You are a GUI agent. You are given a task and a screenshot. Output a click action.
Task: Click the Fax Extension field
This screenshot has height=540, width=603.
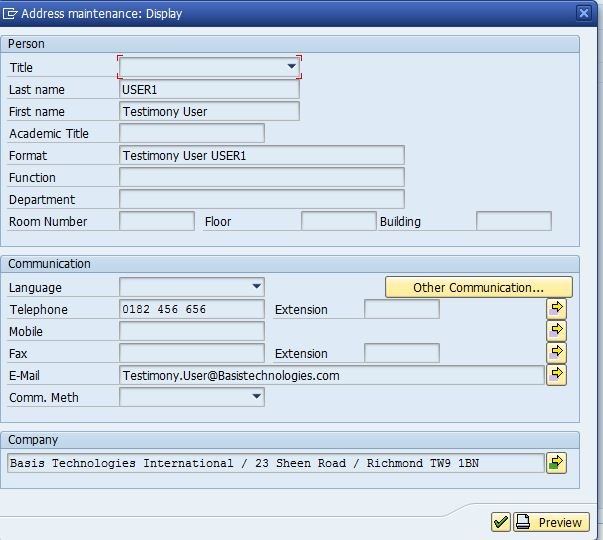tap(401, 353)
